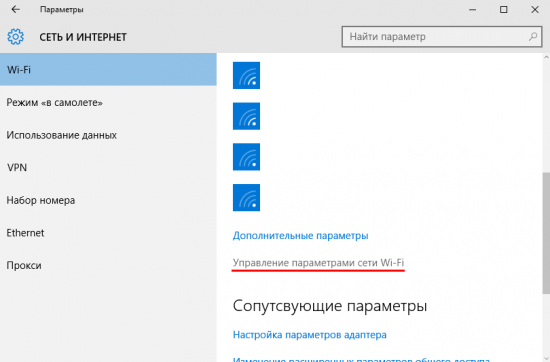The width and height of the screenshot is (550, 362).
Task: Click the СЕТЬ И ИНТЕРНЕТ heading
Action: tap(83, 37)
